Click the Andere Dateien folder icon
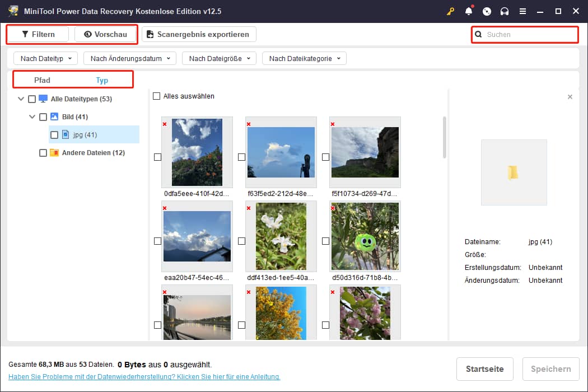Screen dimensions: 588x392 pos(54,153)
